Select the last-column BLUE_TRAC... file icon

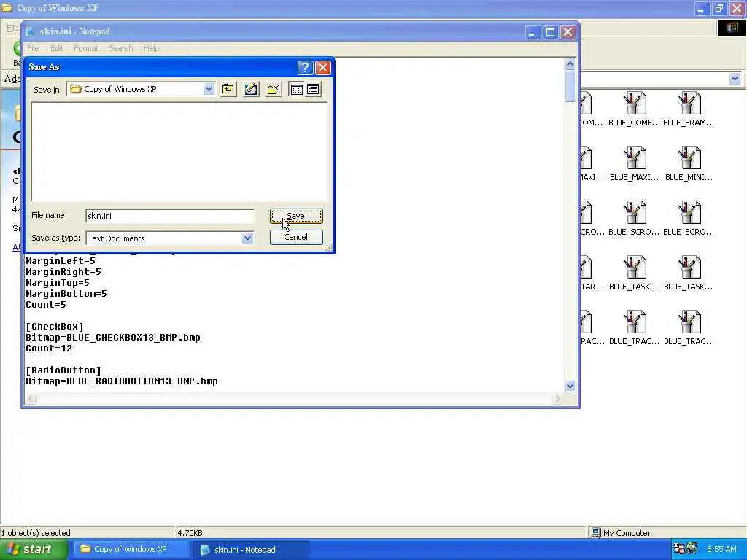pos(689,329)
